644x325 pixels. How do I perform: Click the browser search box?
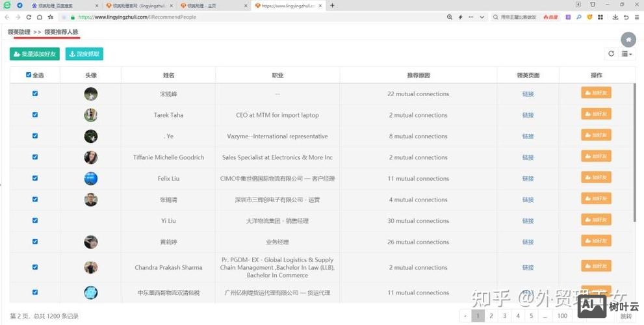[526, 18]
